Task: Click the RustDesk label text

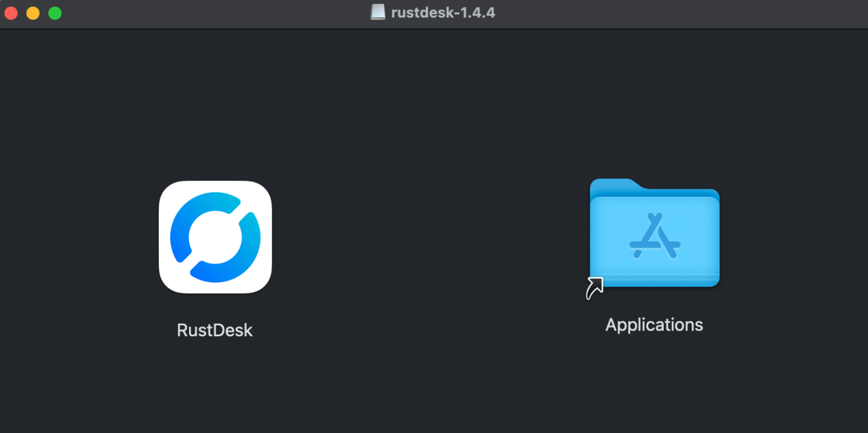Action: (x=215, y=330)
